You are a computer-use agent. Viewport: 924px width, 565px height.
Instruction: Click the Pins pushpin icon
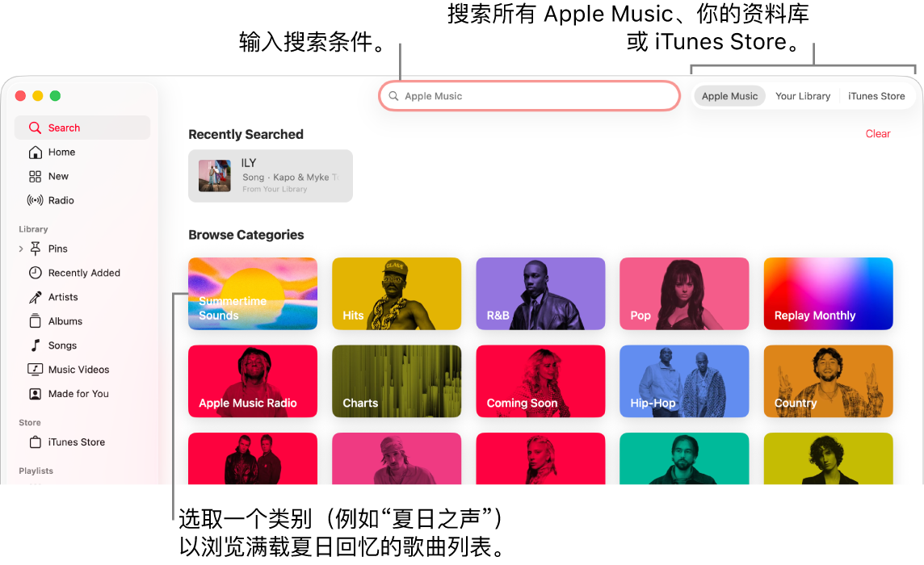[36, 249]
